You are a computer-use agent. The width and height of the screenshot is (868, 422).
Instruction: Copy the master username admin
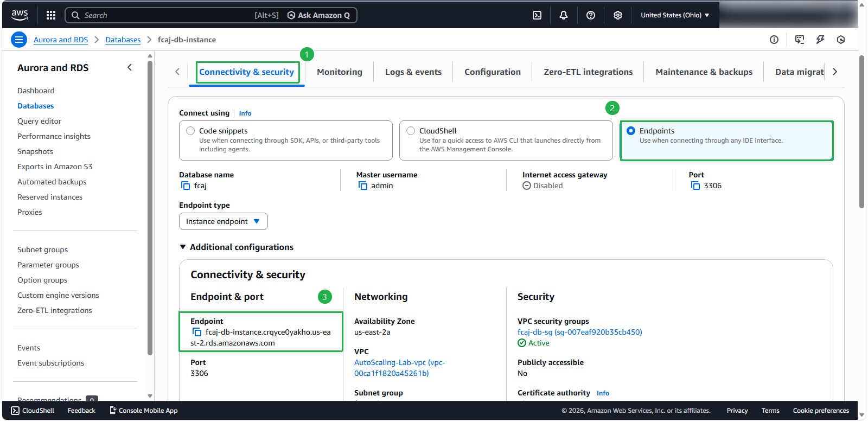363,186
